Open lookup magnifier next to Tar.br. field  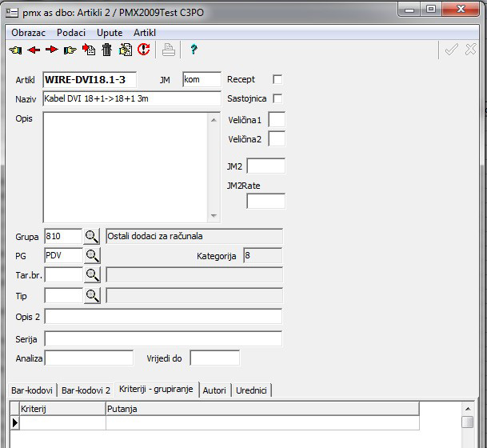[92, 275]
